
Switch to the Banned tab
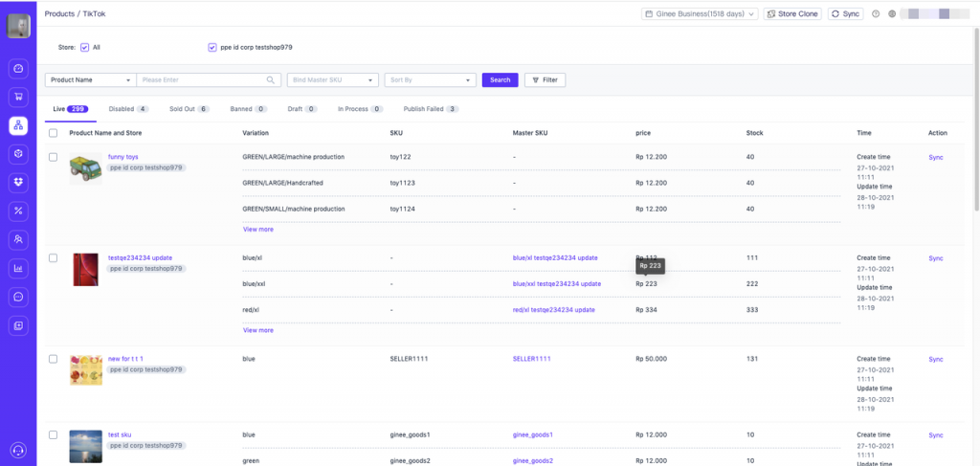coord(248,109)
